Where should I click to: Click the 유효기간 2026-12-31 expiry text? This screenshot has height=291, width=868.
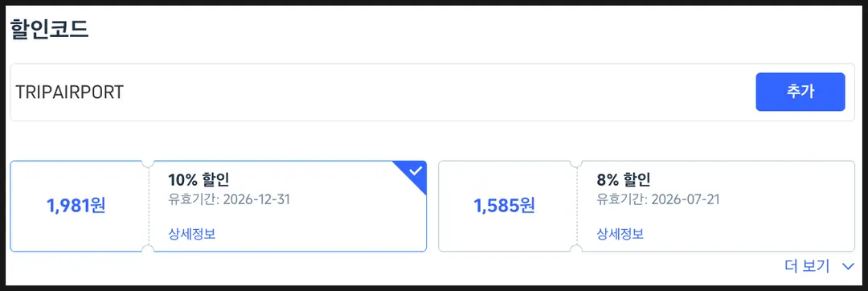click(229, 199)
